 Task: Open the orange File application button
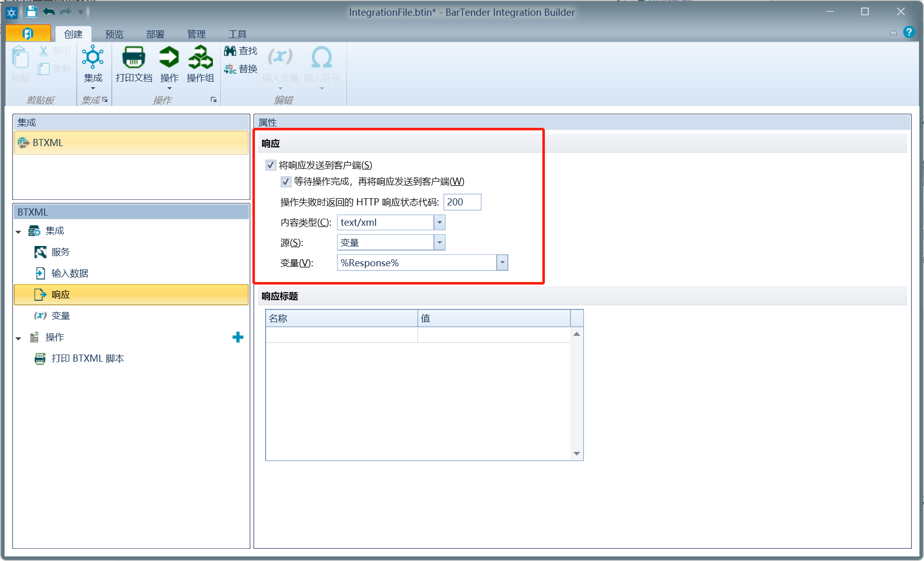click(28, 33)
